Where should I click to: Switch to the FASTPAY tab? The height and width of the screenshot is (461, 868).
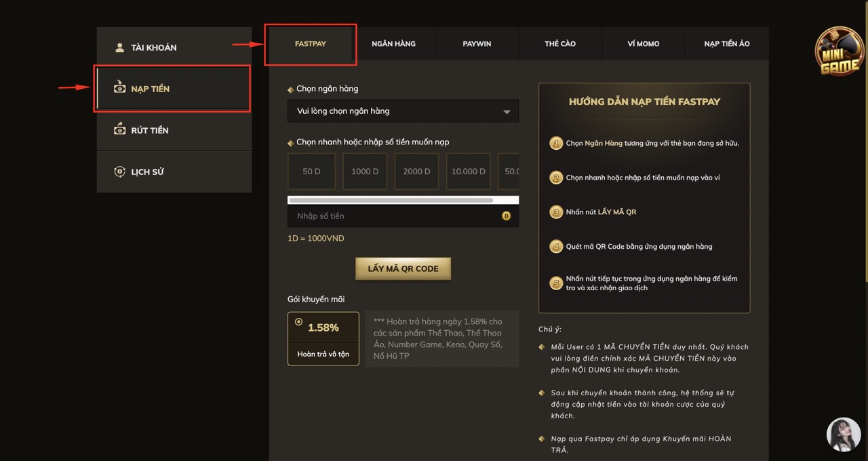click(311, 44)
